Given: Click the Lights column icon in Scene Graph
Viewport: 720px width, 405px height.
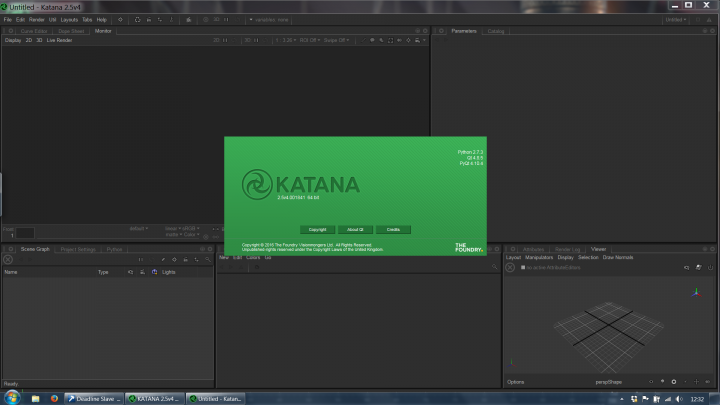Looking at the screenshot, I should click(154, 272).
